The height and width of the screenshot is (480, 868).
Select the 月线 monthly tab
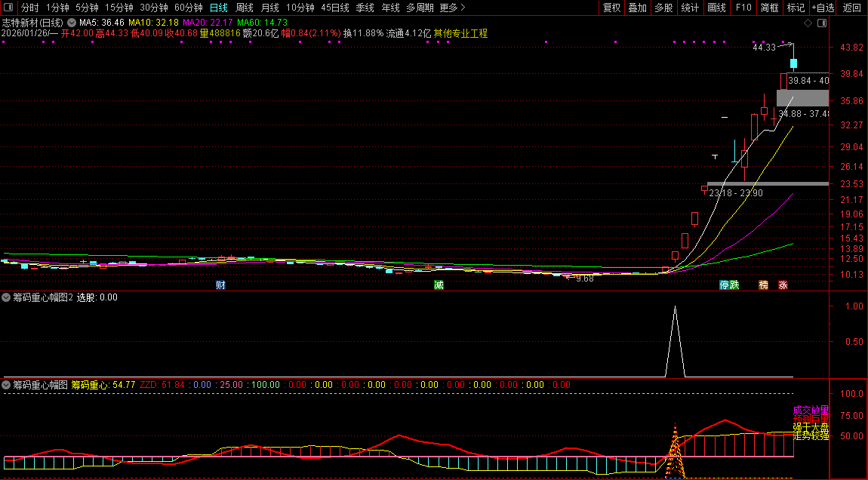point(269,8)
